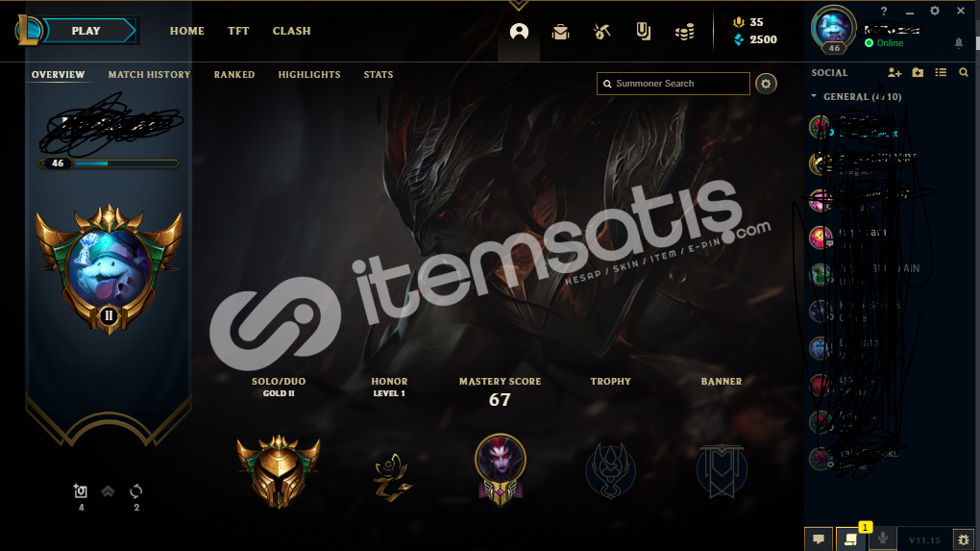Open the Collection backpack icon
980x551 pixels.
pos(561,32)
